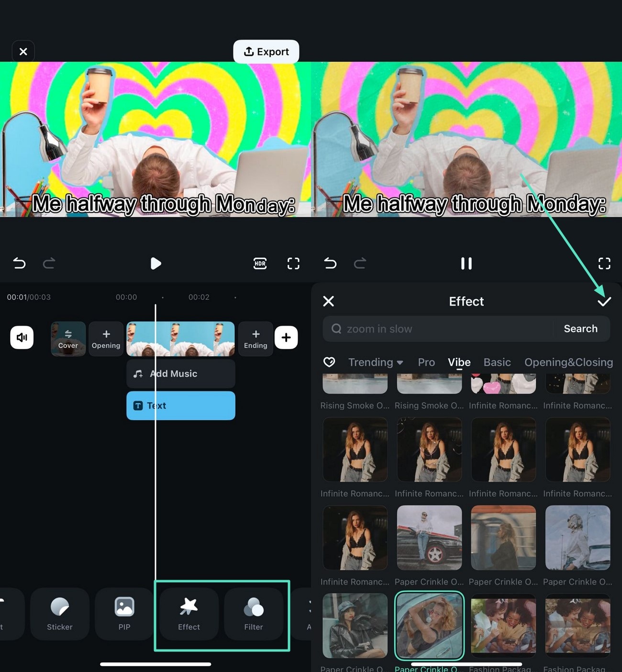The height and width of the screenshot is (672, 622).
Task: Confirm the effect with the checkmark
Action: coord(604,301)
